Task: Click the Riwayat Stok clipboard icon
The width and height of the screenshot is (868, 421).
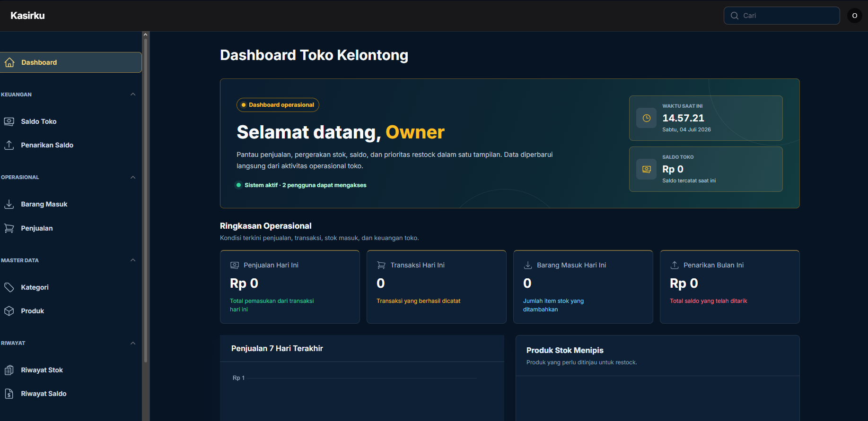Action: (x=9, y=370)
